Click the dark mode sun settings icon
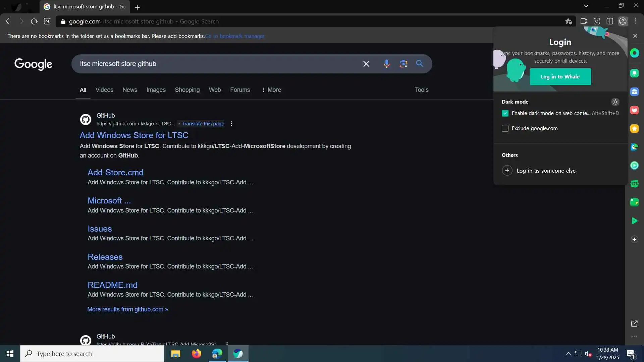The image size is (644, 362). pyautogui.click(x=615, y=102)
